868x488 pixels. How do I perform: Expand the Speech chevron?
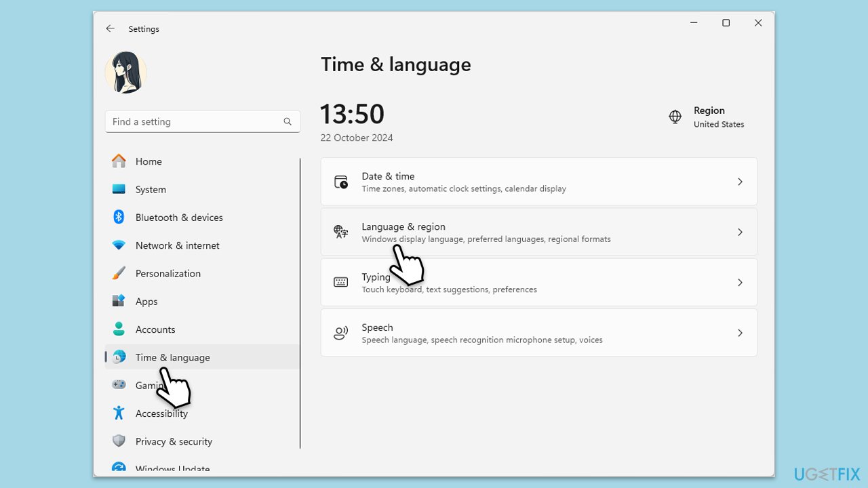[x=740, y=333]
